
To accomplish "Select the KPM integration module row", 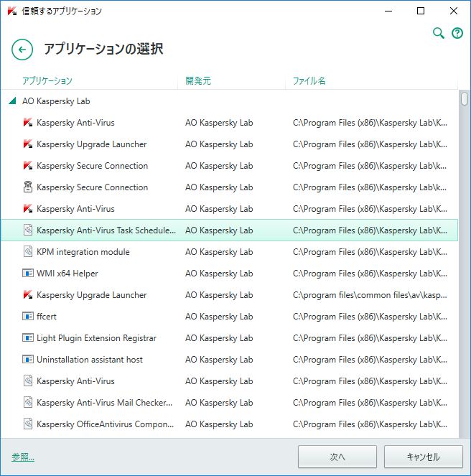I will pos(229,252).
